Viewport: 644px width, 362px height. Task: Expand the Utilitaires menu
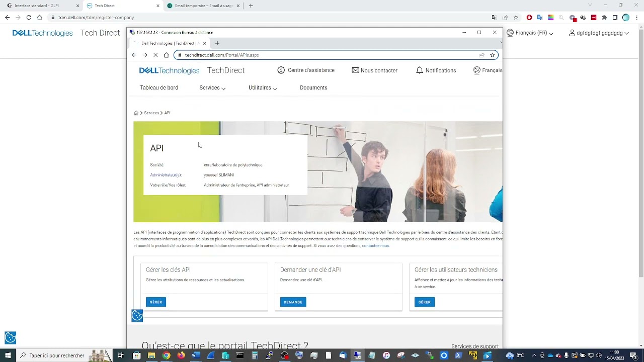(263, 87)
